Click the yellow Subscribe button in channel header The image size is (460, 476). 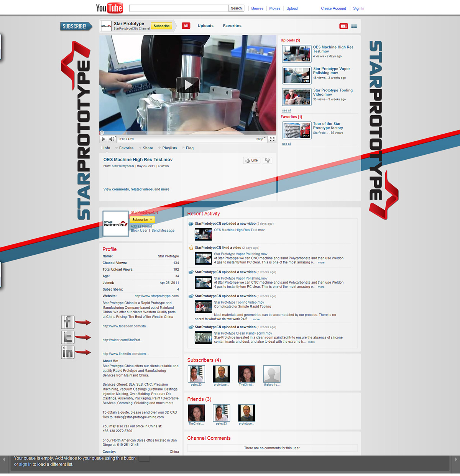(x=161, y=26)
